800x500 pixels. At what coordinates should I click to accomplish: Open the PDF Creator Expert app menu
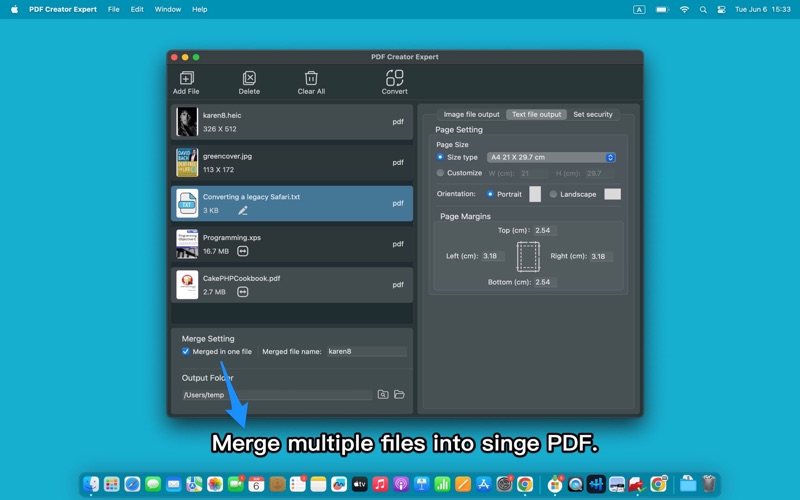(63, 9)
